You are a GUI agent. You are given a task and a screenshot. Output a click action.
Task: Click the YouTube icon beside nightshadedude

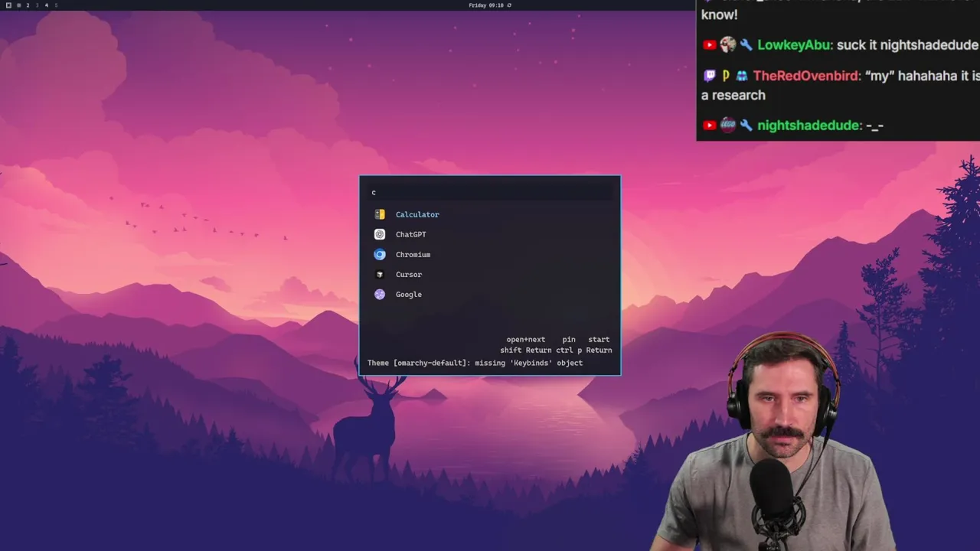pos(710,126)
